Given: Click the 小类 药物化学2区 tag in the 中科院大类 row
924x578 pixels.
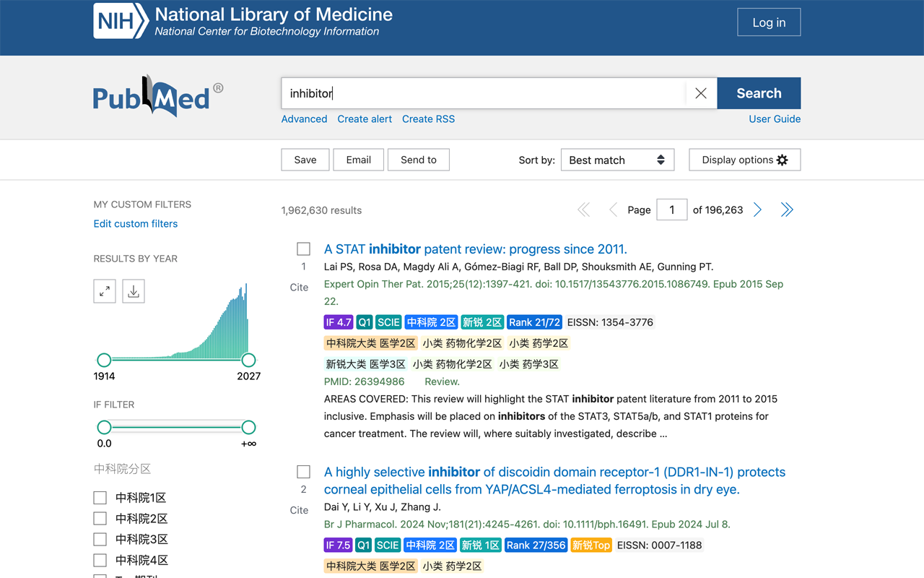Looking at the screenshot, I should [x=462, y=343].
